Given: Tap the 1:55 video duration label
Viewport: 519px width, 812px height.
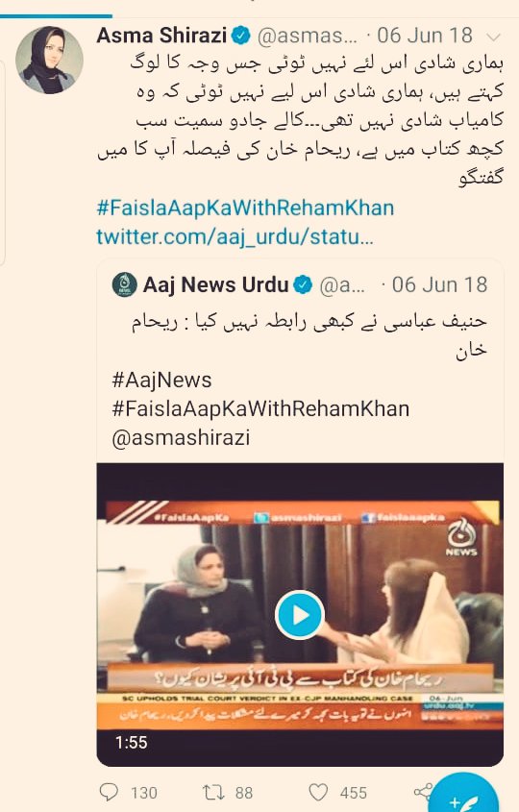Looking at the screenshot, I should coord(131,743).
